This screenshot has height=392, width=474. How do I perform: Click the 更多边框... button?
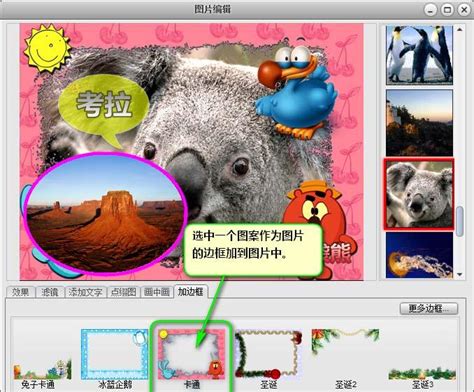(428, 308)
